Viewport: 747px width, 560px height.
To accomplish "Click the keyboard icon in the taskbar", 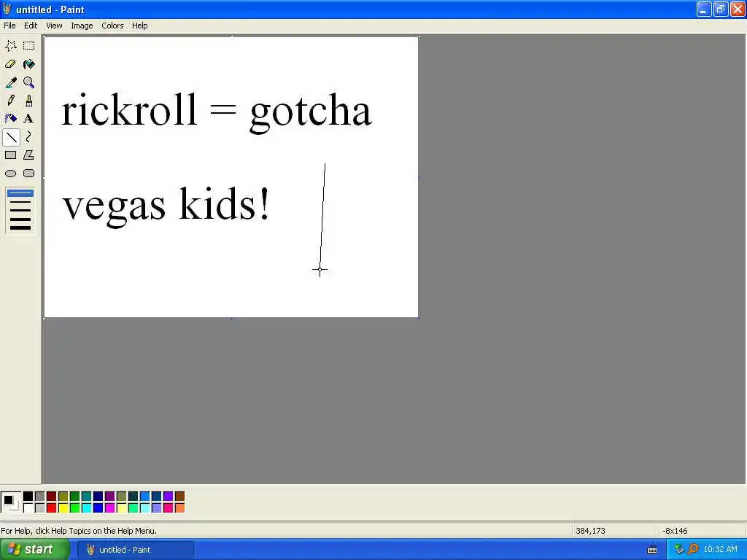I will (x=652, y=550).
